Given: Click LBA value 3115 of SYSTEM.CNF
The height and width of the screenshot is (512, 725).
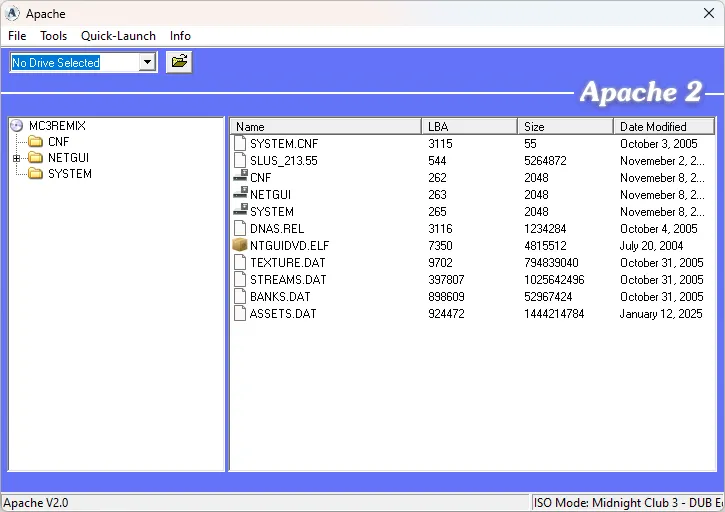Looking at the screenshot, I should pos(440,144).
